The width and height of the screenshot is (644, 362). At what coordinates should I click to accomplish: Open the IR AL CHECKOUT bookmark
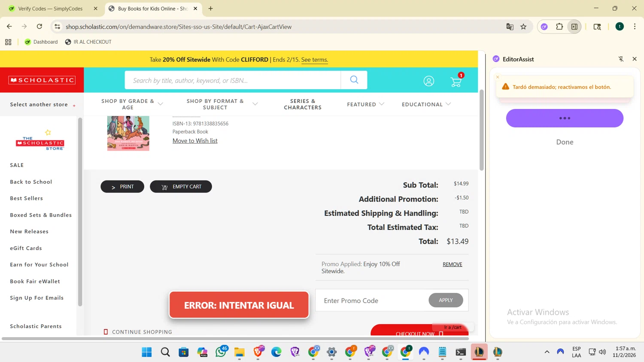point(88,42)
